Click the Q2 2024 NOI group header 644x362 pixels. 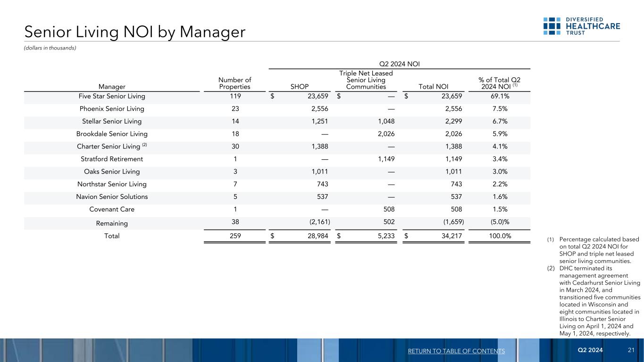coord(399,62)
